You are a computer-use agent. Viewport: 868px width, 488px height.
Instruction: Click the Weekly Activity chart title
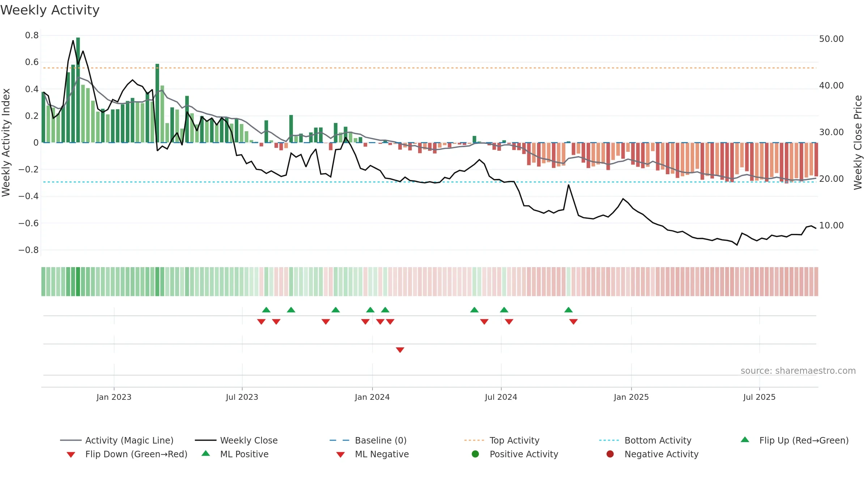tap(50, 10)
